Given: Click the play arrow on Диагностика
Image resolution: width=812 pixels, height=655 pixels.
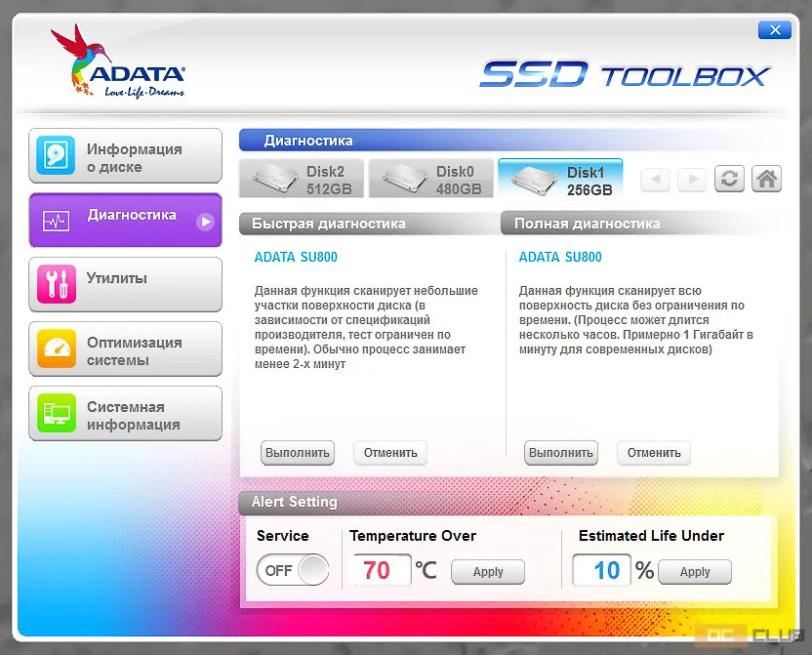Looking at the screenshot, I should (206, 222).
